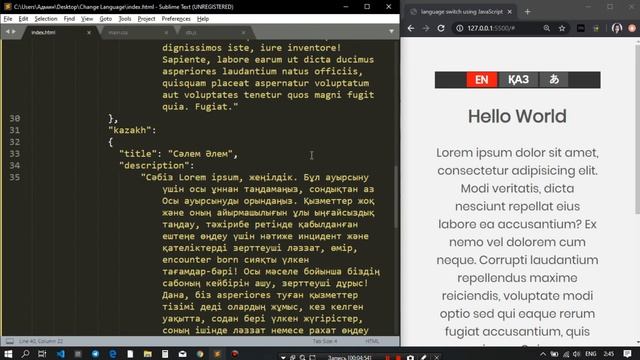The width and height of the screenshot is (640, 360).
Task: Close the third Sublime Text tab
Action: click(243, 32)
